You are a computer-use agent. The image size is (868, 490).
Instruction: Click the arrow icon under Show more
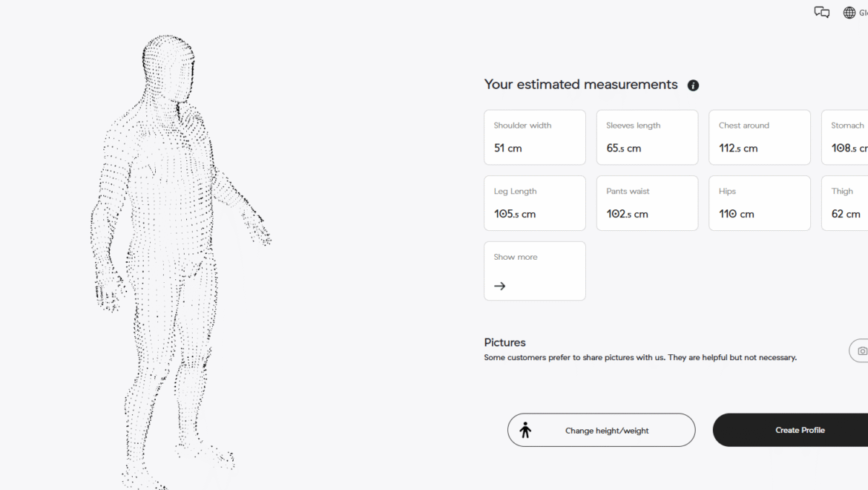tap(500, 286)
